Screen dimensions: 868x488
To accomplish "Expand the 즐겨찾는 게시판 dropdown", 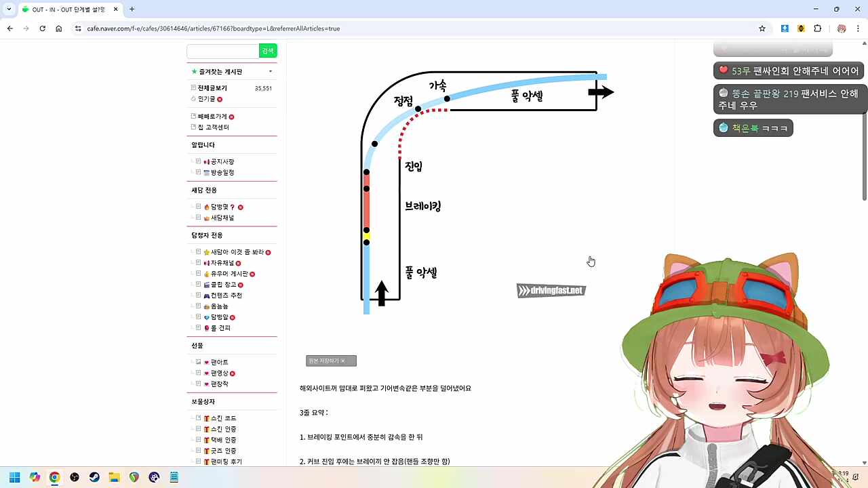I will click(271, 71).
